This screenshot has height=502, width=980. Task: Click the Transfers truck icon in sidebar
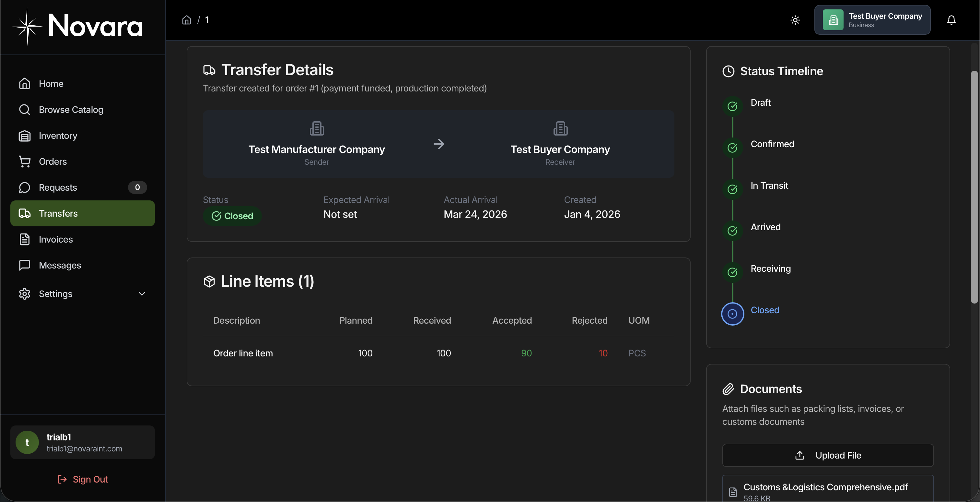[25, 213]
